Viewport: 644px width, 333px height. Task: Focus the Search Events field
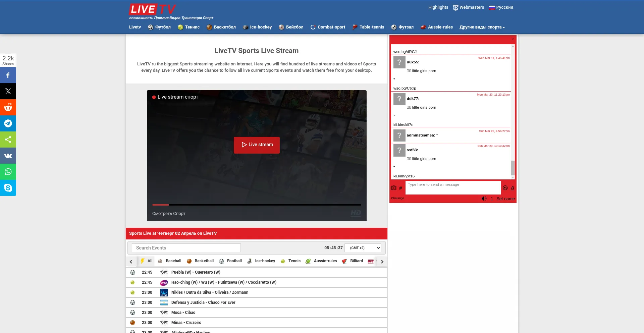(x=186, y=248)
